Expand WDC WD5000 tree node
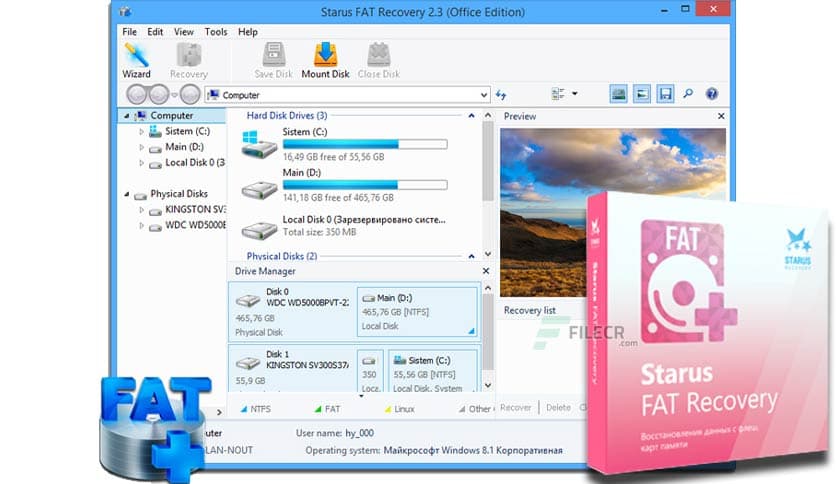The width and height of the screenshot is (836, 484). click(x=141, y=225)
